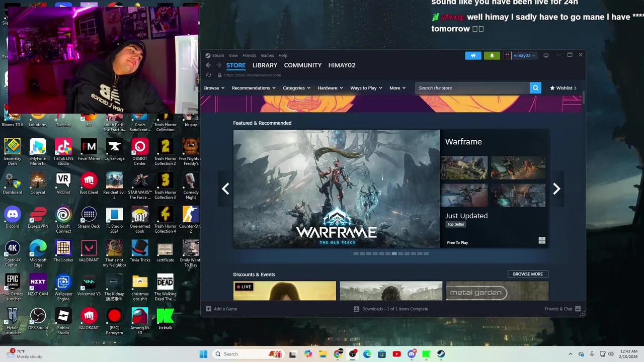Go forward with Steam's forward arrow
Viewport: 644px width, 362px height.
[x=219, y=65]
